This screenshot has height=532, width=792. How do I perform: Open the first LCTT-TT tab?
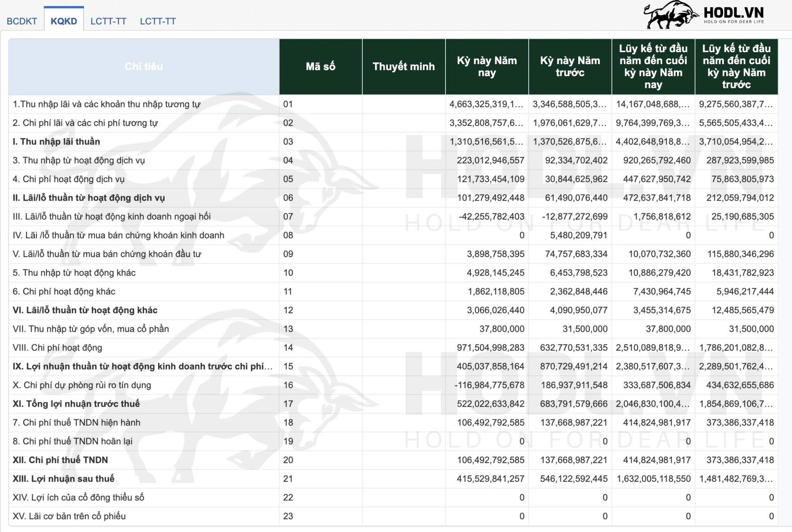click(x=108, y=21)
